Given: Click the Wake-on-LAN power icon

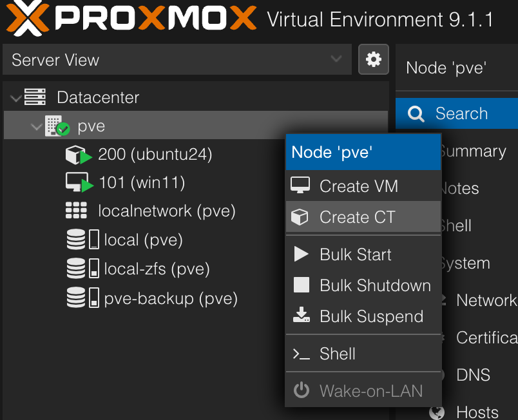Looking at the screenshot, I should click(302, 390).
